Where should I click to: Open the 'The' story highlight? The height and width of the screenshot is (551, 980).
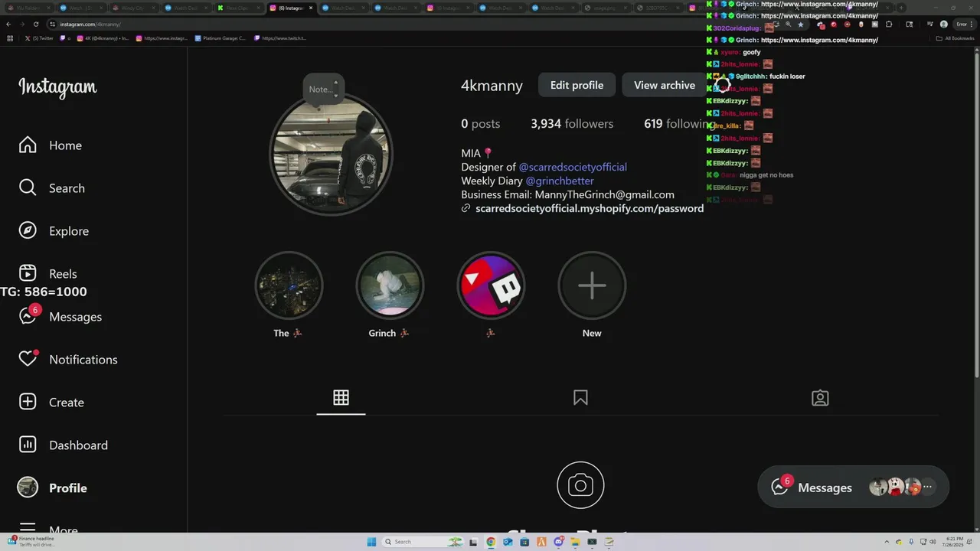(289, 286)
